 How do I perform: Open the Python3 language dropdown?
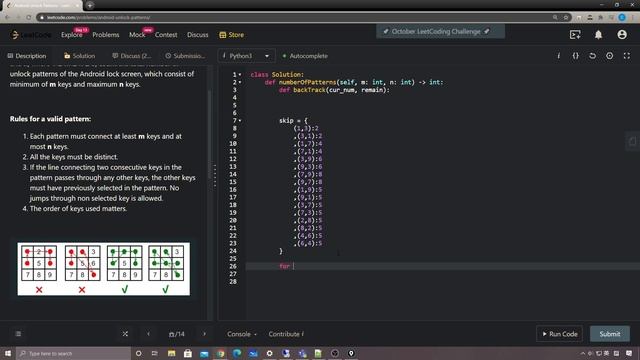(x=246, y=56)
